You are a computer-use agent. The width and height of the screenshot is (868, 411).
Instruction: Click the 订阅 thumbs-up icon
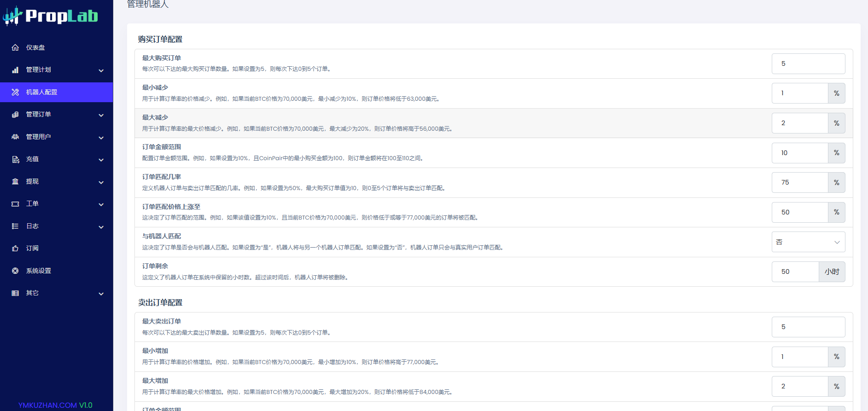click(15, 249)
